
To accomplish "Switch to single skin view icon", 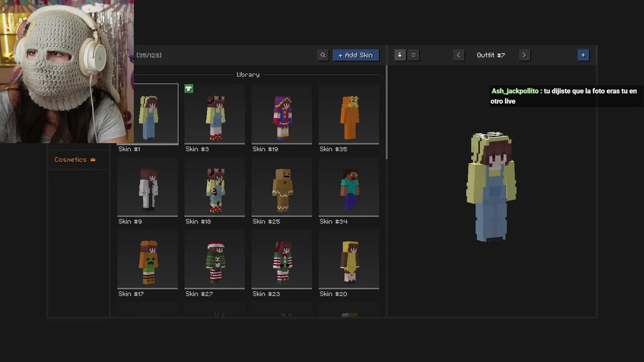I will click(400, 55).
